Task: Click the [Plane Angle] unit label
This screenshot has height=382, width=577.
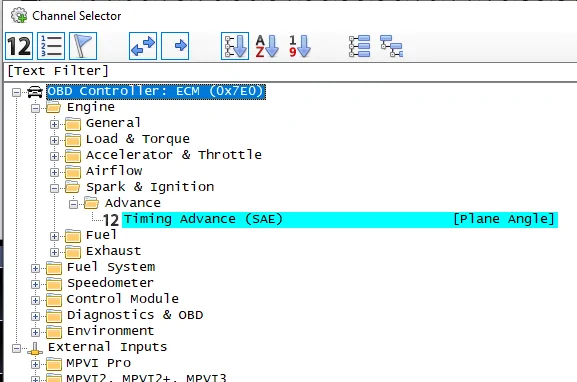Action: 504,219
